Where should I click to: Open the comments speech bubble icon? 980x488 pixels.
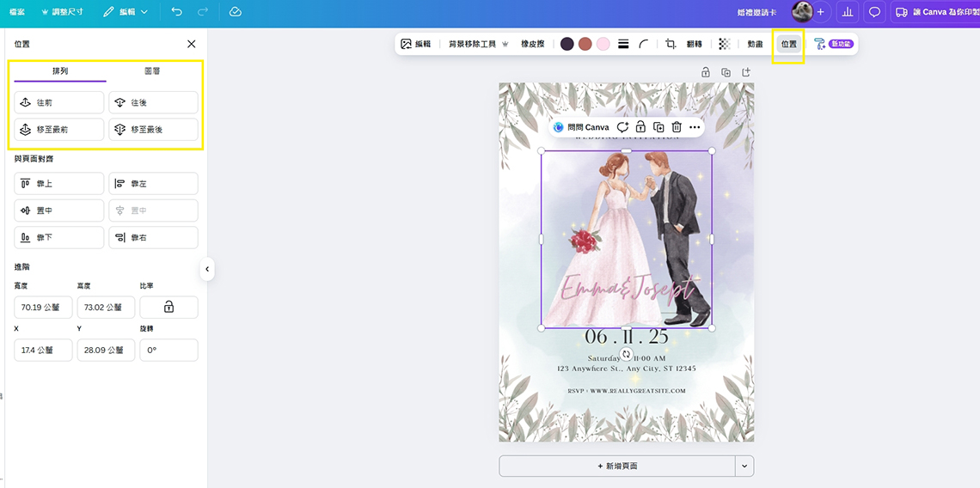click(875, 12)
